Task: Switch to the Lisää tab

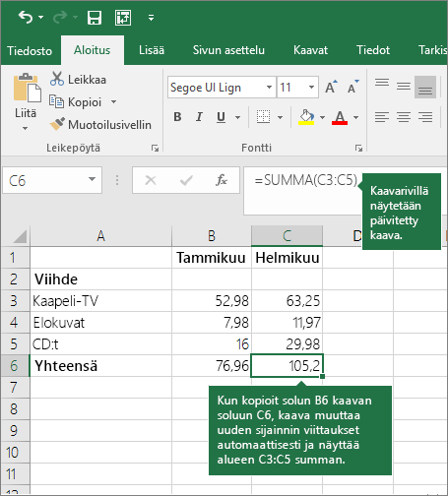Action: [152, 50]
